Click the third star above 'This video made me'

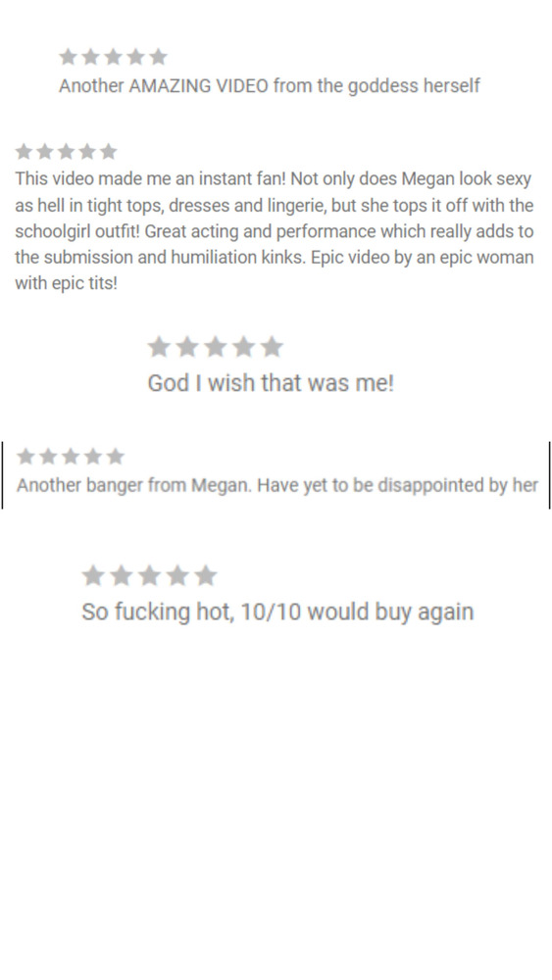[66, 151]
